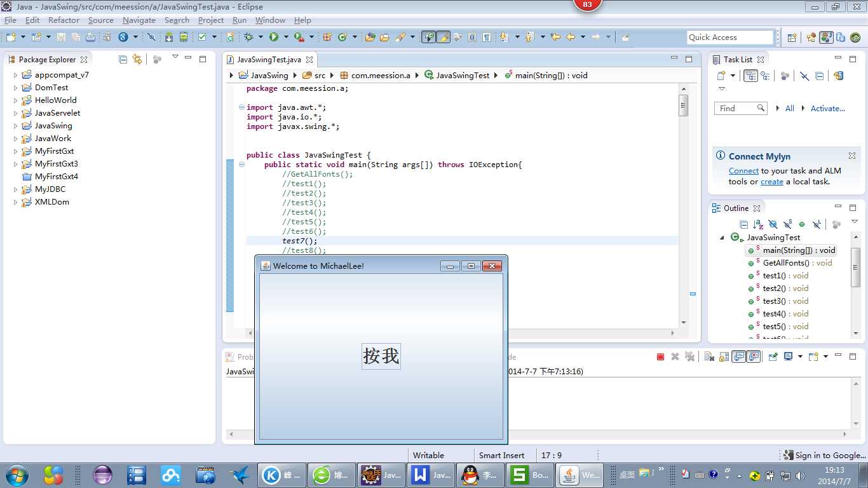Toggle Link with Editor in Package Explorer

pyautogui.click(x=137, y=59)
